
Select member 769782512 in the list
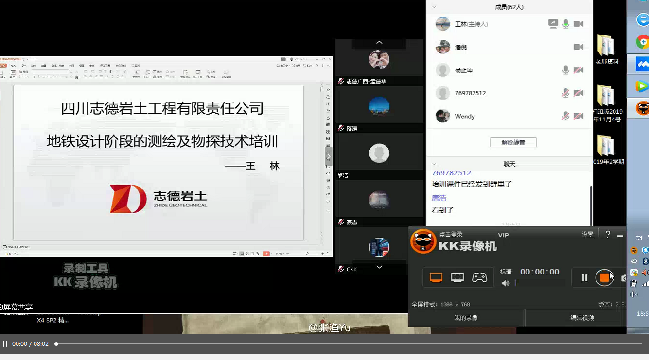[x=510, y=93]
